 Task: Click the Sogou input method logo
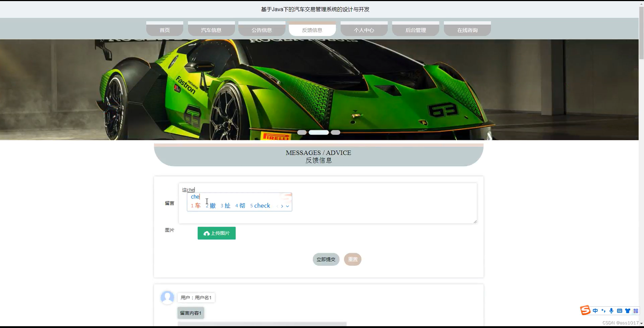(x=585, y=310)
